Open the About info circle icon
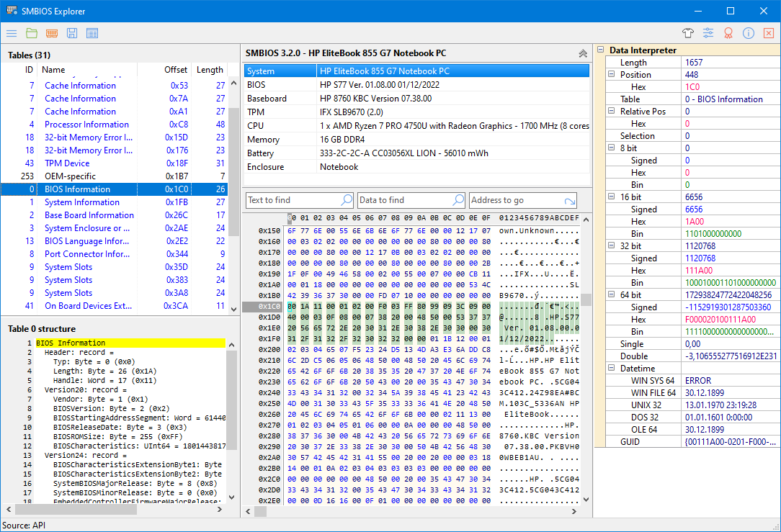The height and width of the screenshot is (532, 781). click(748, 33)
